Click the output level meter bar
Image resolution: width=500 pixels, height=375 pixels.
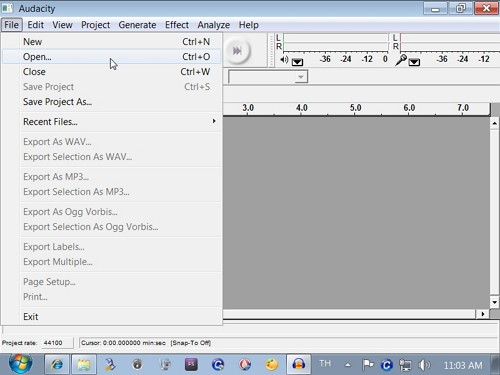click(335, 42)
